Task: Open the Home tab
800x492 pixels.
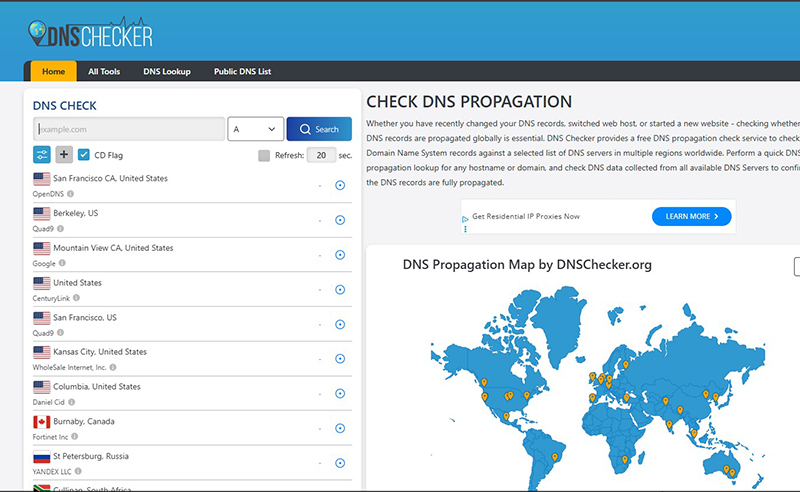Action: click(54, 71)
